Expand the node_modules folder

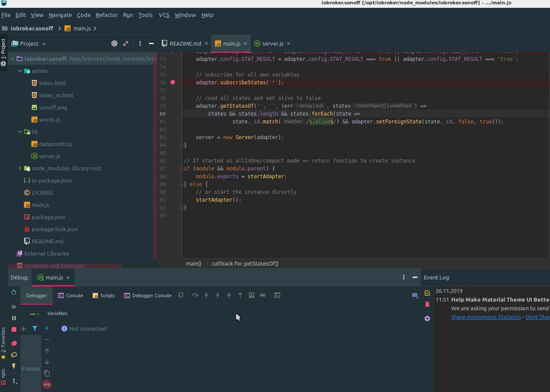pyautogui.click(x=20, y=168)
